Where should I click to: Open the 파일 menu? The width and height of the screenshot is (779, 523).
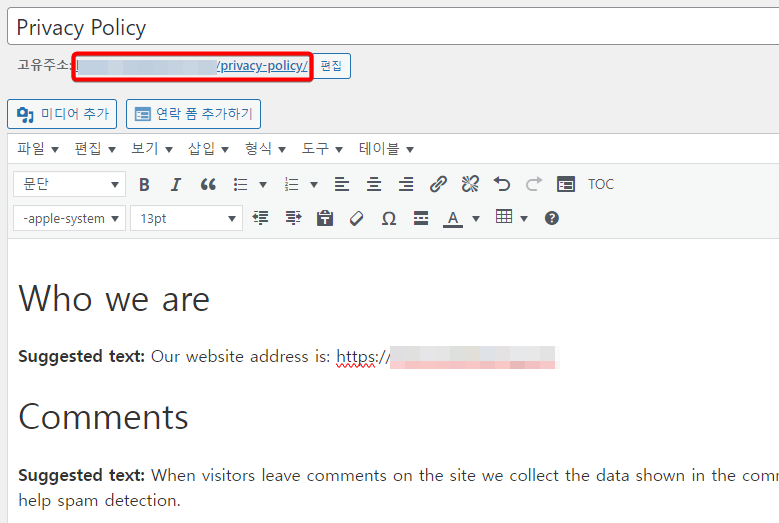(38, 149)
